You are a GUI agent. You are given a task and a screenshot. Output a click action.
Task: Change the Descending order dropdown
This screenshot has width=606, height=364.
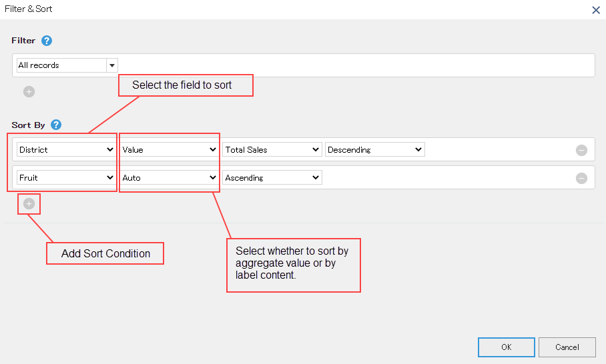click(x=375, y=150)
